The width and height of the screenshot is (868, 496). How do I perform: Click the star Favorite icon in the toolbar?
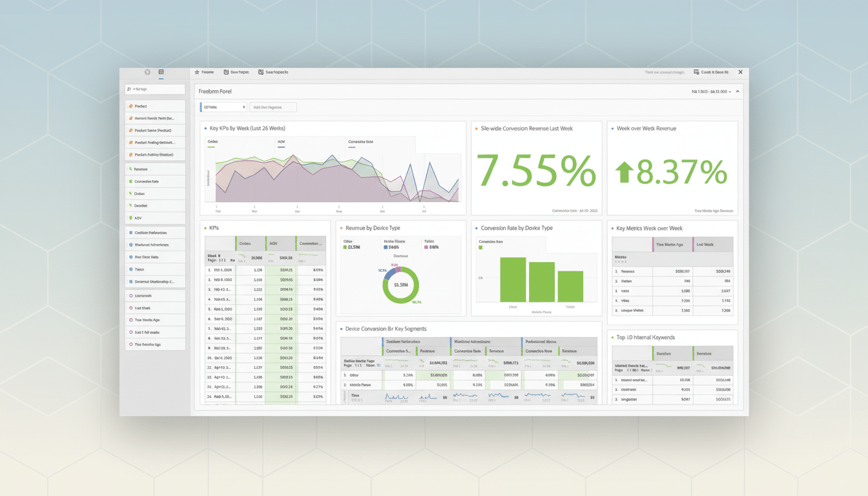tap(197, 72)
